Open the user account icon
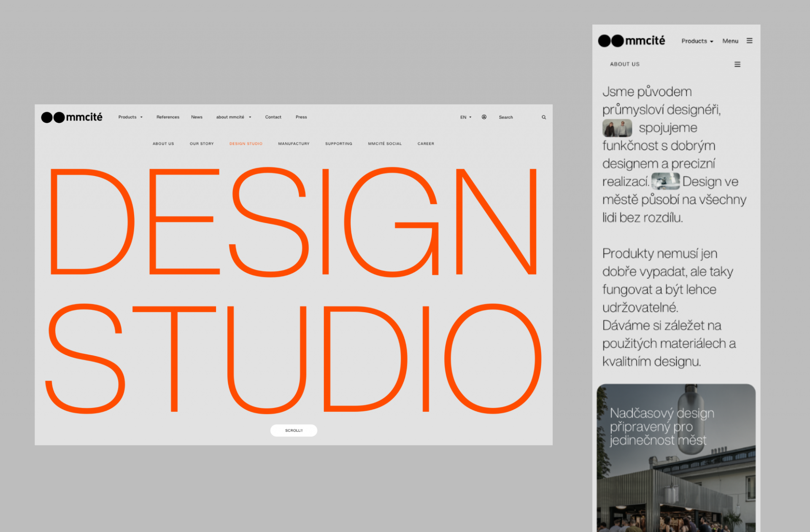 point(484,117)
